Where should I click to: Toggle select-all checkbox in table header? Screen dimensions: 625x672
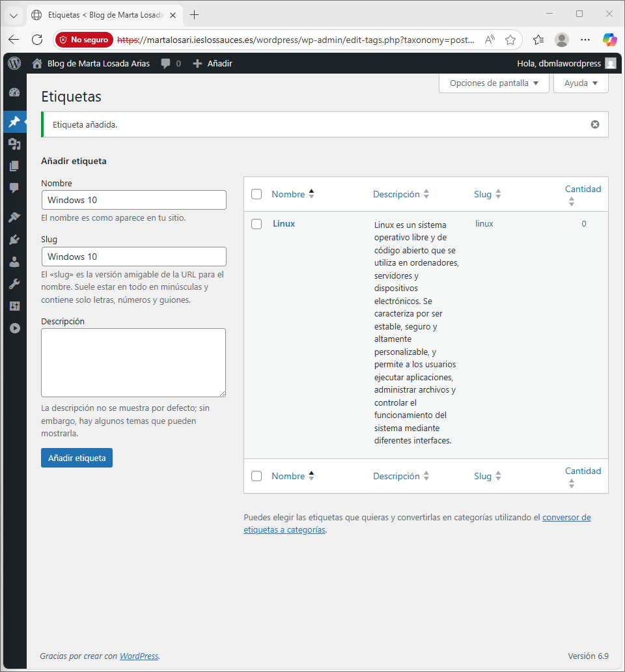(x=257, y=194)
